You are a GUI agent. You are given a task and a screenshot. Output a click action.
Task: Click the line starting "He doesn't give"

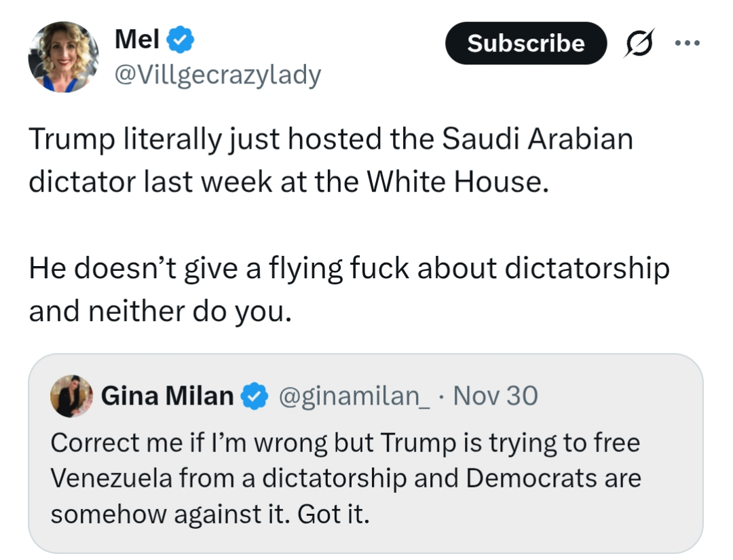coord(349,269)
